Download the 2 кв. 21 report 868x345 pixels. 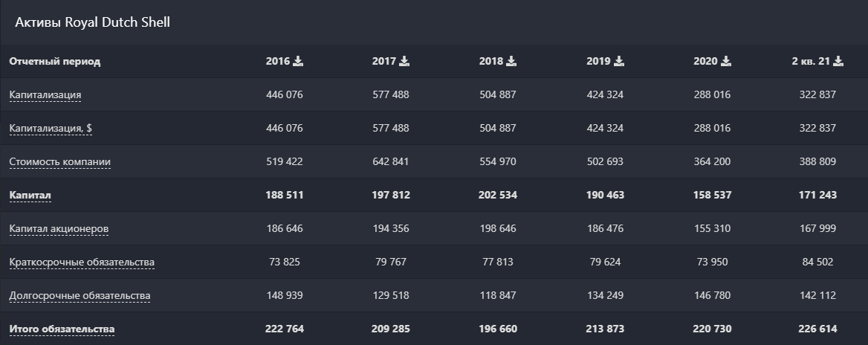click(x=838, y=61)
